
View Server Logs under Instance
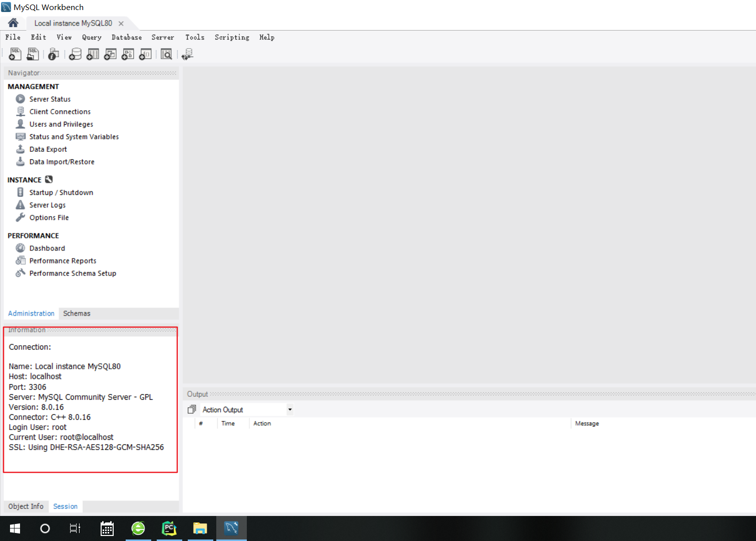pos(48,205)
